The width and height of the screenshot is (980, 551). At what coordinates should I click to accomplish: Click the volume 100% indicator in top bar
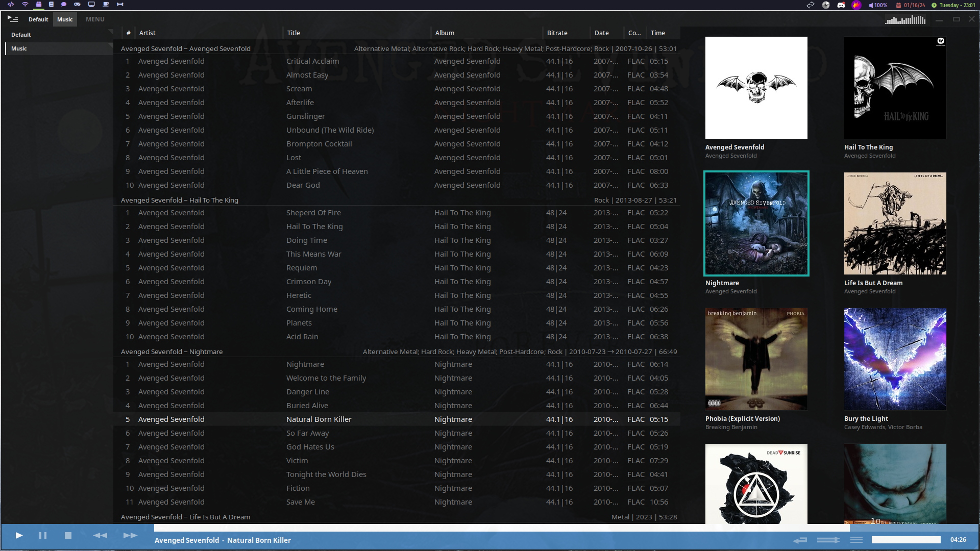(x=878, y=5)
